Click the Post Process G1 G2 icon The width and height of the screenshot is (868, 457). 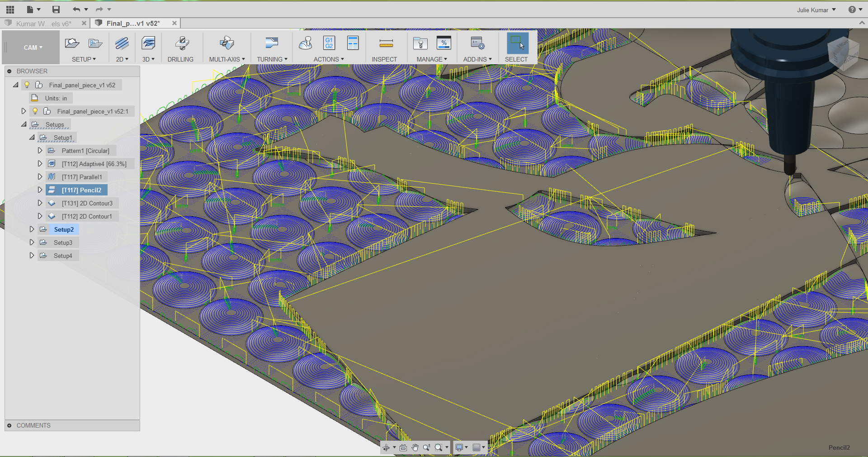pos(329,43)
